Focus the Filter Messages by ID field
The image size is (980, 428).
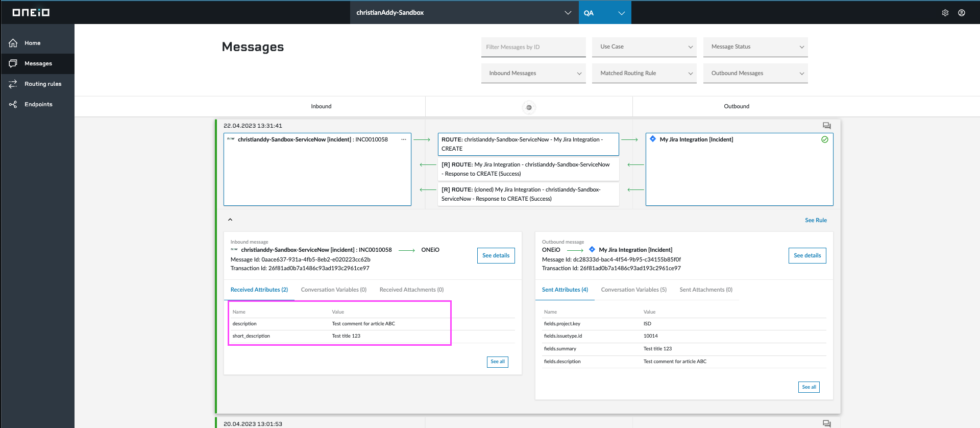tap(533, 47)
